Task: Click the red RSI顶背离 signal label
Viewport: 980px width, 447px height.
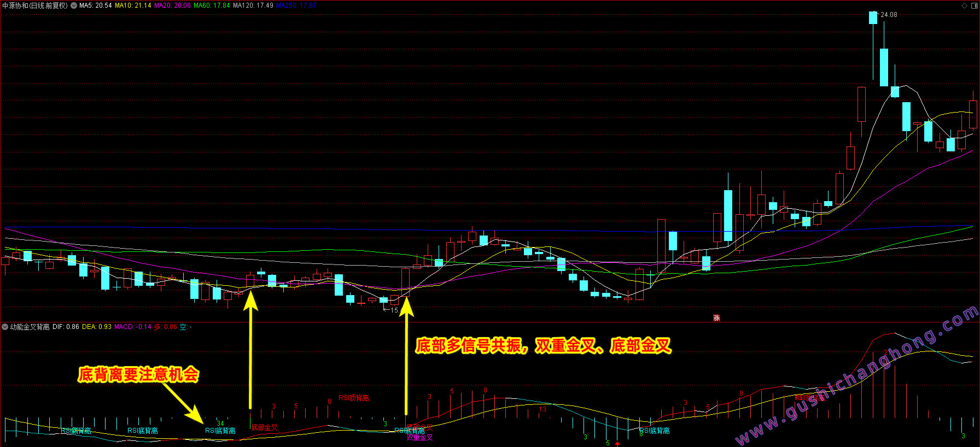Action: [353, 398]
